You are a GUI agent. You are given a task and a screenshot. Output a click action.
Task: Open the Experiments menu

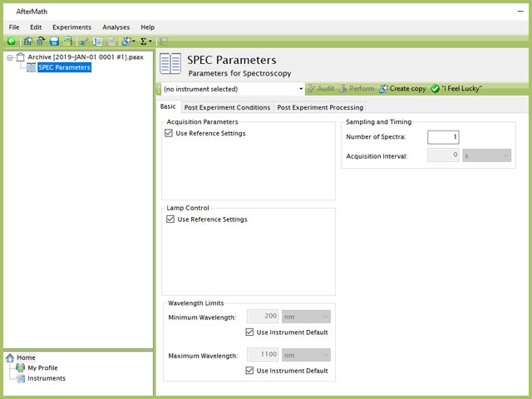71,27
